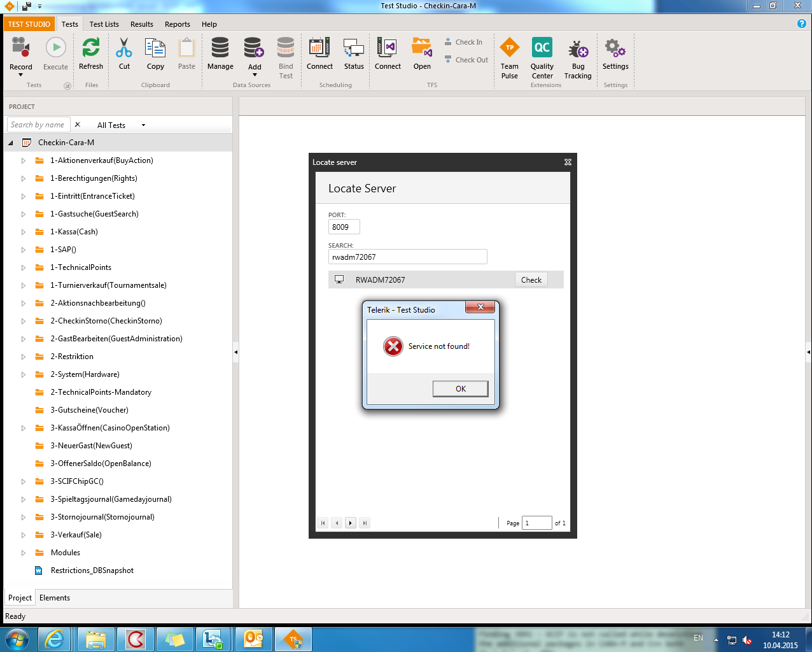Open Manage data sources
Screen dimensions: 812x652
[x=220, y=53]
